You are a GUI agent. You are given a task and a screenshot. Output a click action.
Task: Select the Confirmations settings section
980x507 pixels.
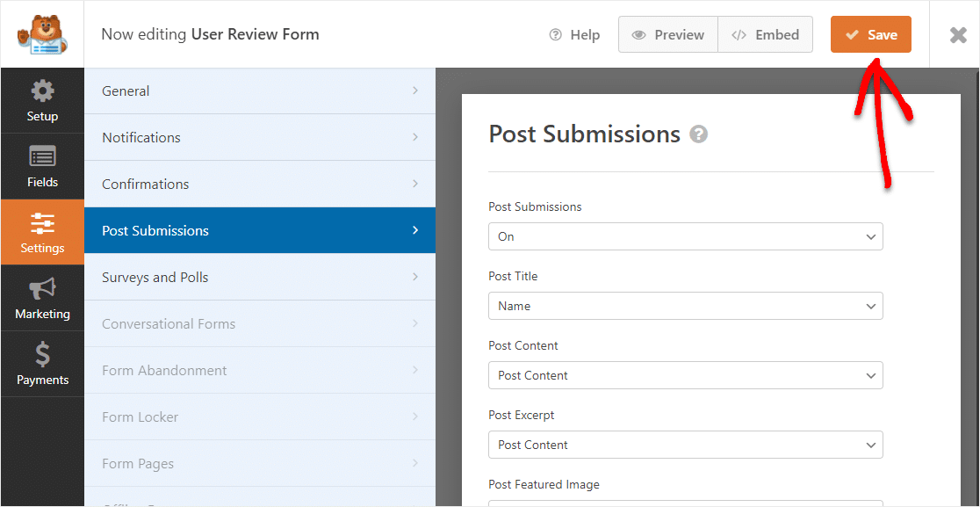click(x=260, y=185)
